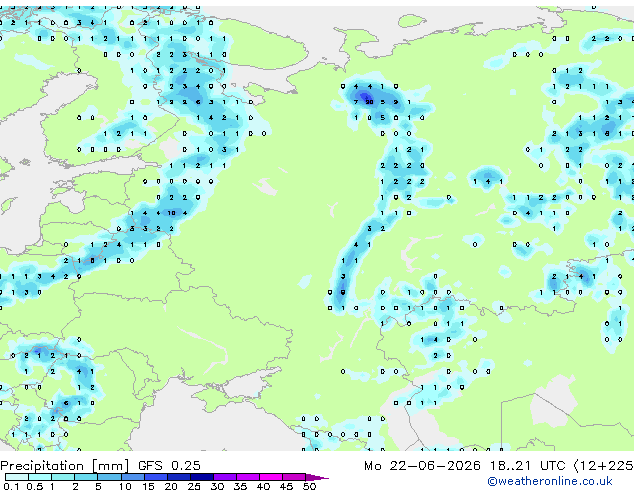Click the 'Mo 22-06-2026' date label

(422, 466)
